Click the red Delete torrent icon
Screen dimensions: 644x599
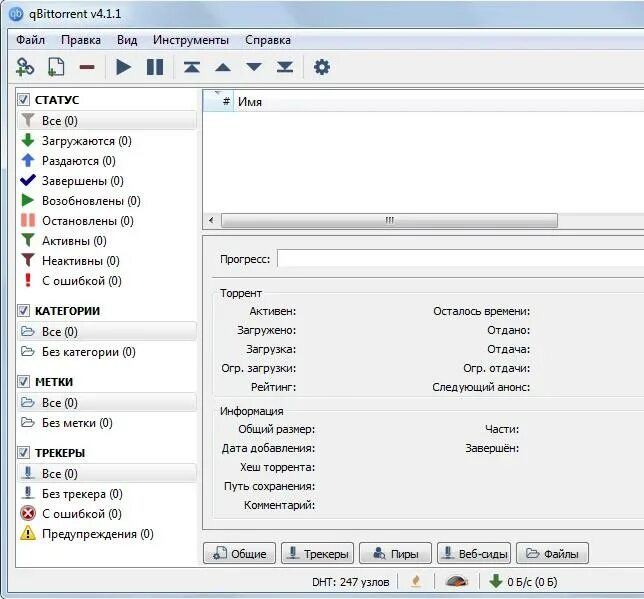coord(87,67)
